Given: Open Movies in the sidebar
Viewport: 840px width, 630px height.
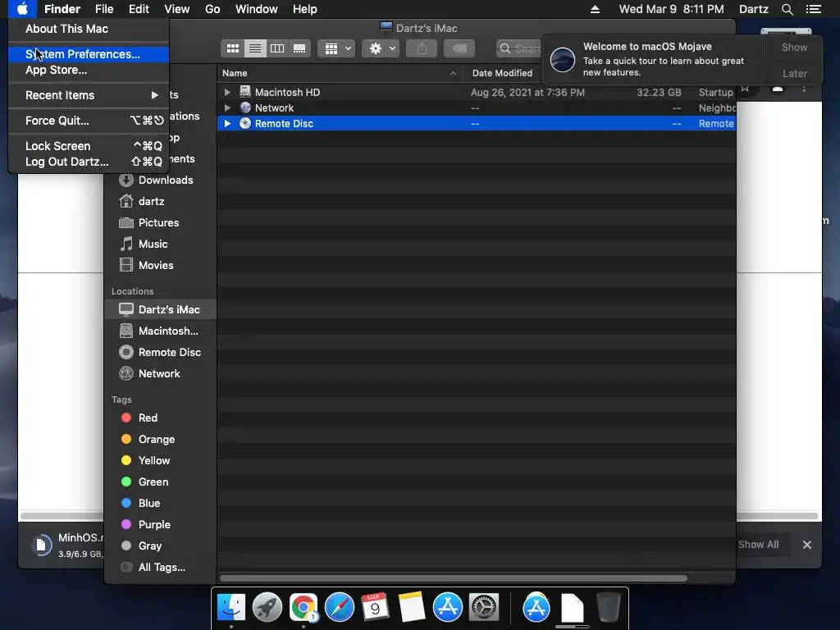Looking at the screenshot, I should click(x=160, y=266).
